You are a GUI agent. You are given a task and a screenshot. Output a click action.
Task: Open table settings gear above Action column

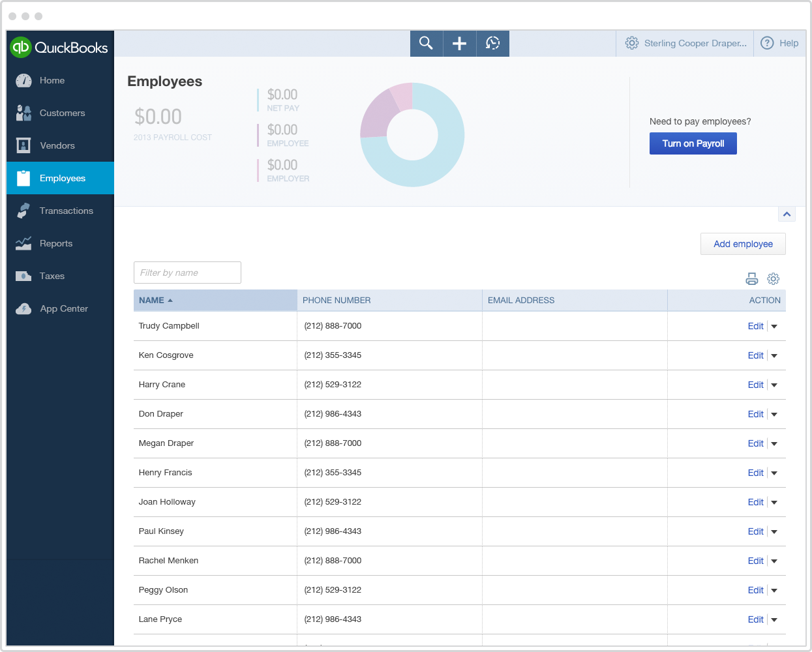click(x=774, y=279)
